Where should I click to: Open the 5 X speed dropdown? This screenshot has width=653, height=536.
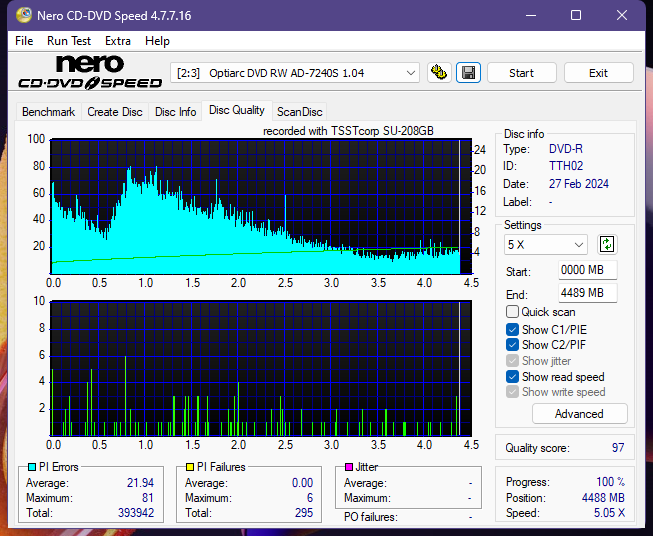546,244
